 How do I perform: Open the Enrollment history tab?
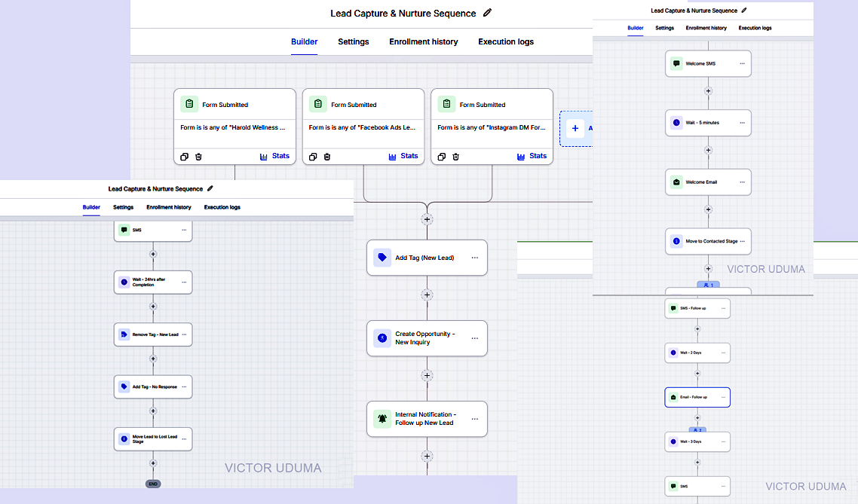pyautogui.click(x=424, y=41)
